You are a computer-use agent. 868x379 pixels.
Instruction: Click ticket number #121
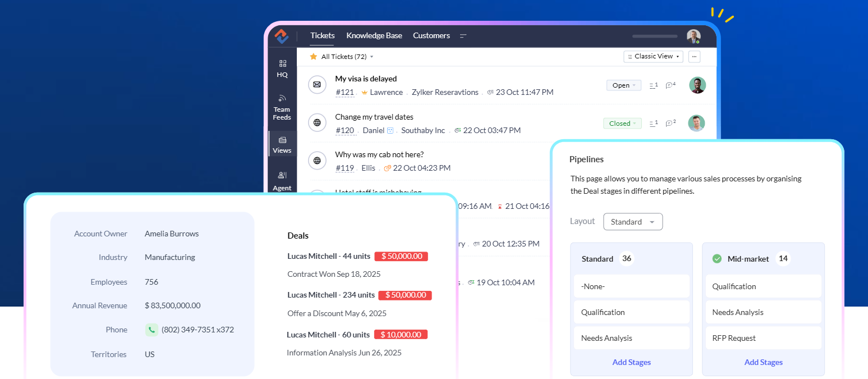pos(345,92)
